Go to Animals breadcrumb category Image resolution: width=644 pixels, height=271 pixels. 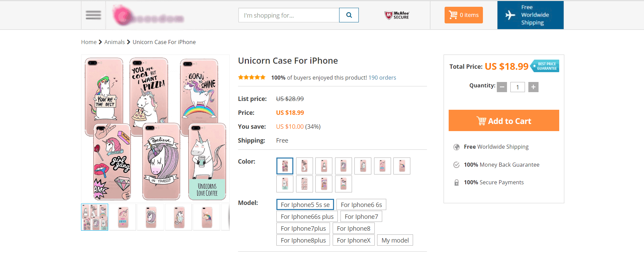pyautogui.click(x=115, y=42)
